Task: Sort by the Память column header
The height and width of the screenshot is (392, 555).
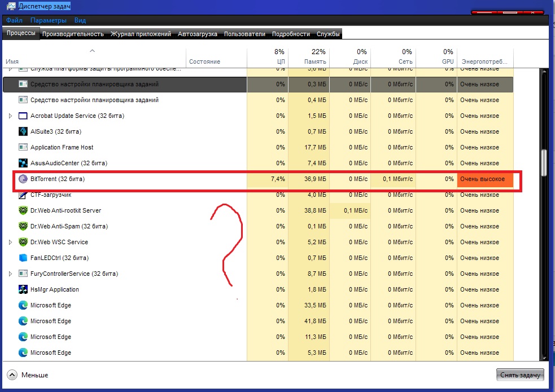Action: click(x=309, y=56)
